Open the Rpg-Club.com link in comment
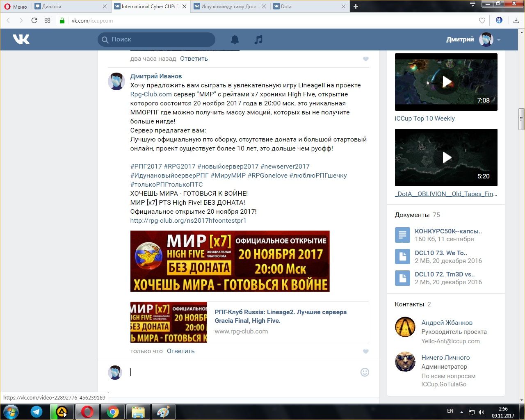Viewport: 525px width, 420px height. tap(151, 94)
